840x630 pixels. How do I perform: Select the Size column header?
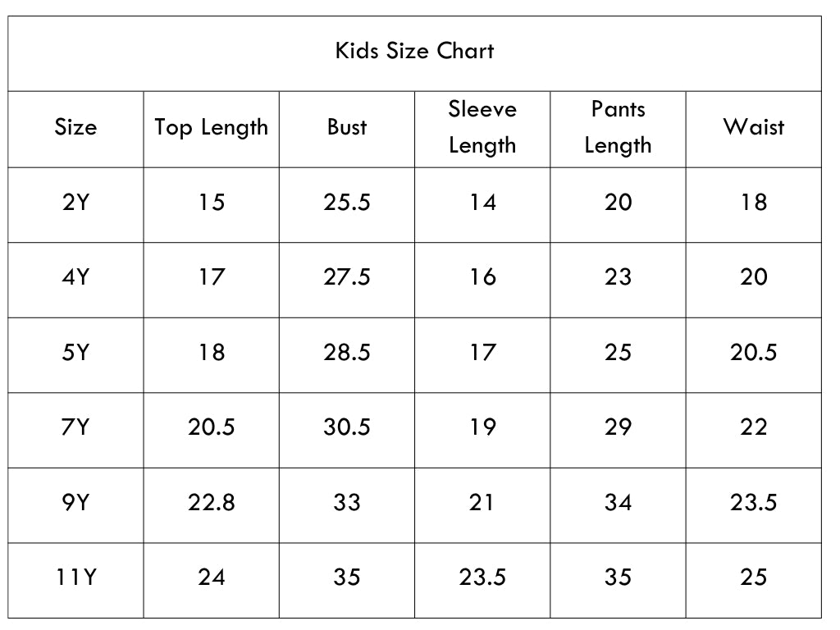[75, 127]
